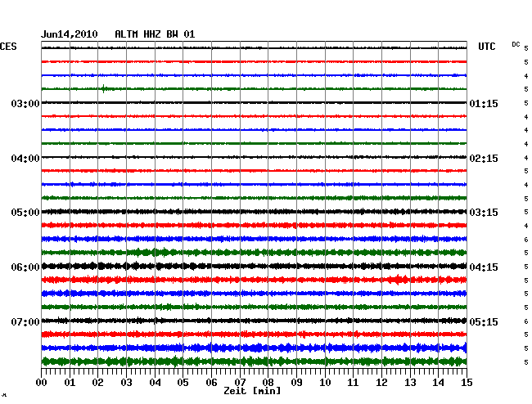This screenshot has height=404, width=532.
Task: Select the 03:00 local time label
Action: (25, 103)
